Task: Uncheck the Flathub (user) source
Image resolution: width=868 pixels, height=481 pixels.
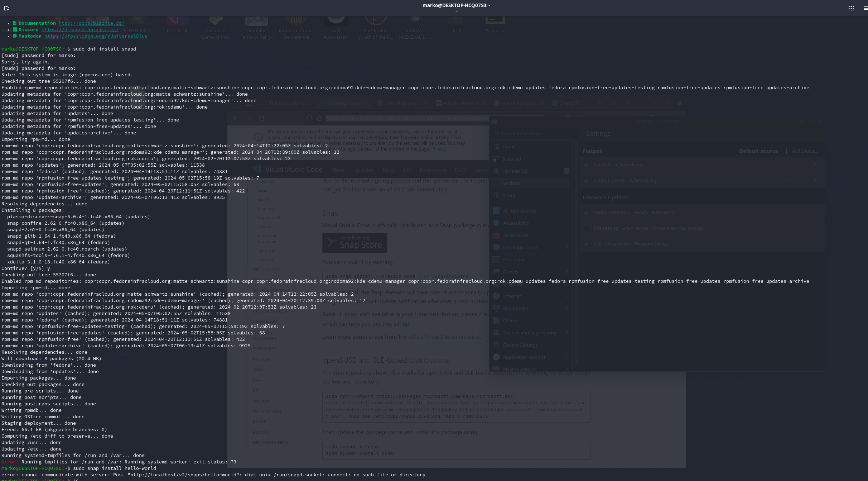Action: pyautogui.click(x=586, y=180)
